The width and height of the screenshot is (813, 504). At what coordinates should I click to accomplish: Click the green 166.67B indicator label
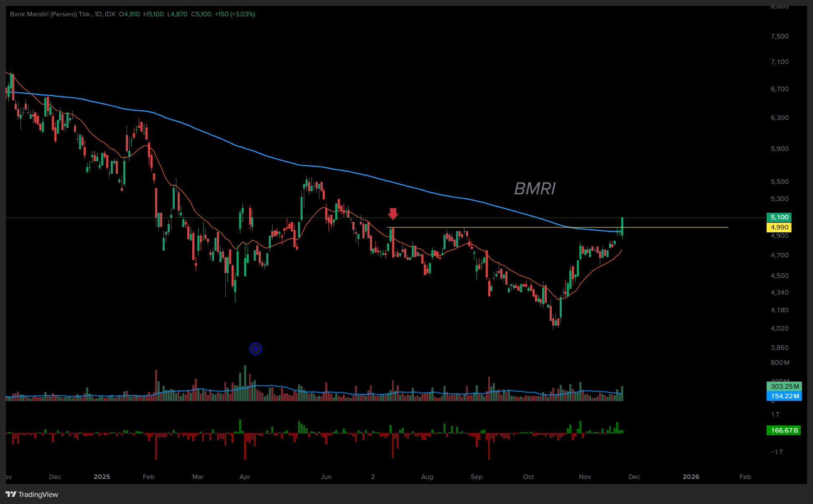point(784,430)
